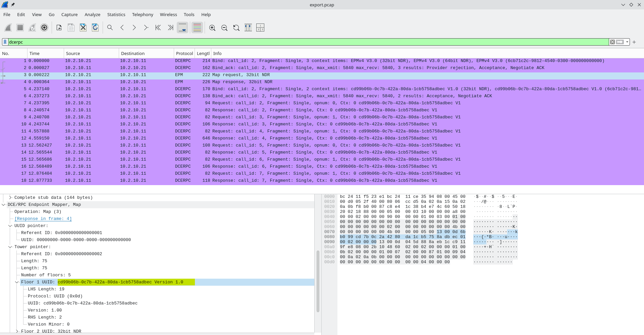Go to the last packet
644x335 pixels.
(170, 27)
